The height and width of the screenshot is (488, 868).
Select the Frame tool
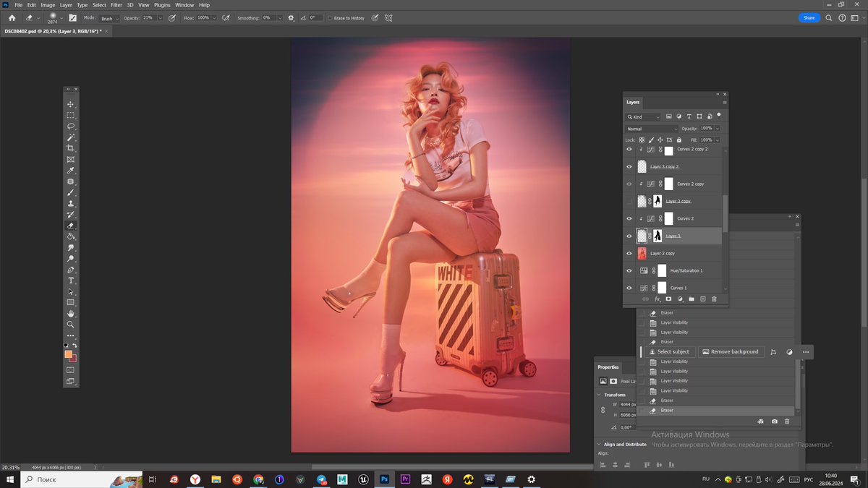pos(71,159)
